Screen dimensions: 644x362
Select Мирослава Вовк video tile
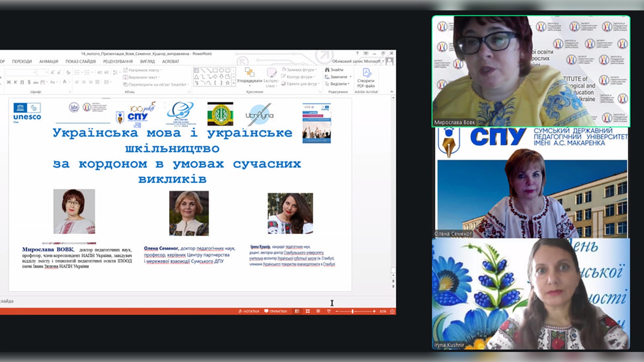(531, 71)
